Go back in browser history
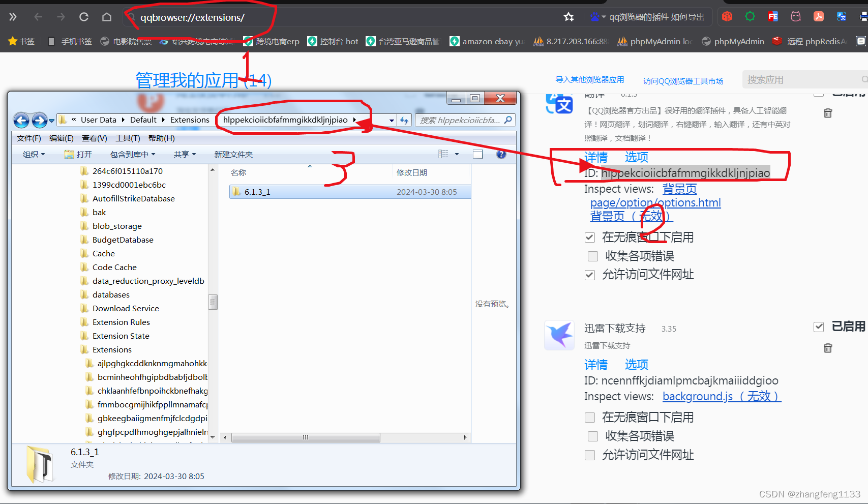 (38, 17)
